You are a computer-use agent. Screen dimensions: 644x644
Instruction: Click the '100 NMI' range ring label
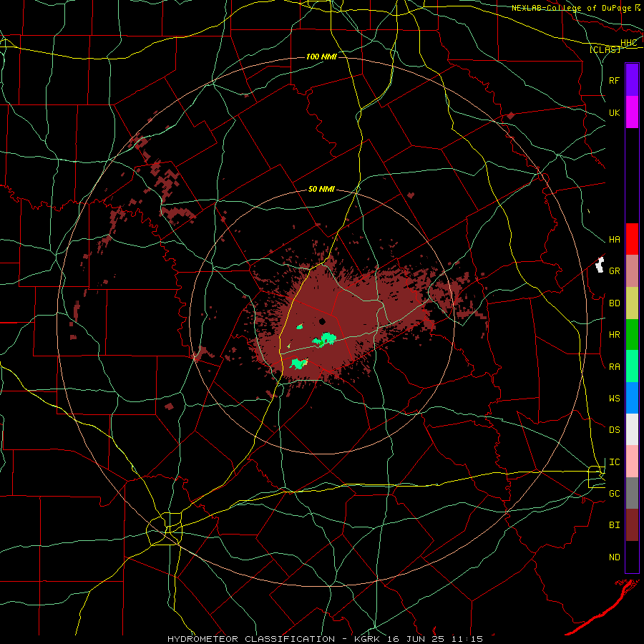point(321,57)
